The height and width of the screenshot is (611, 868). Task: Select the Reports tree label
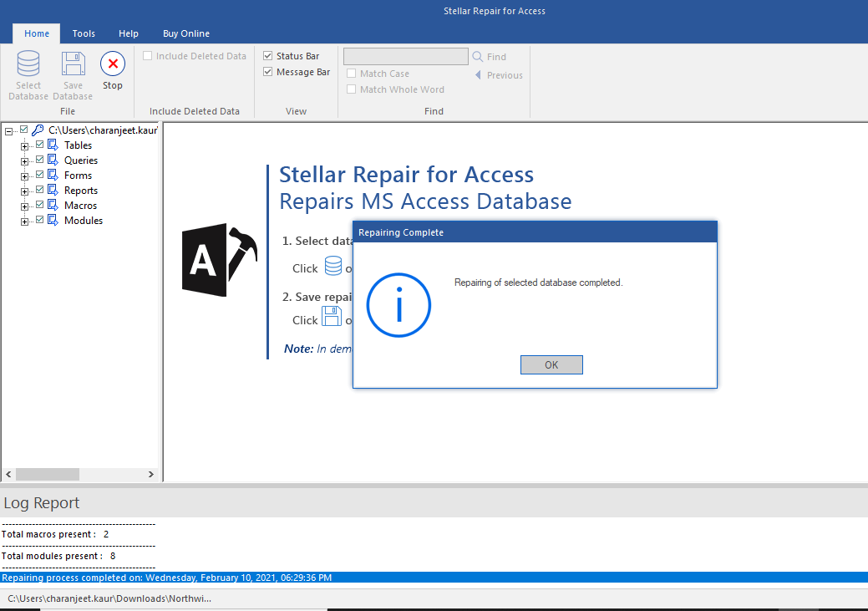[x=81, y=190]
